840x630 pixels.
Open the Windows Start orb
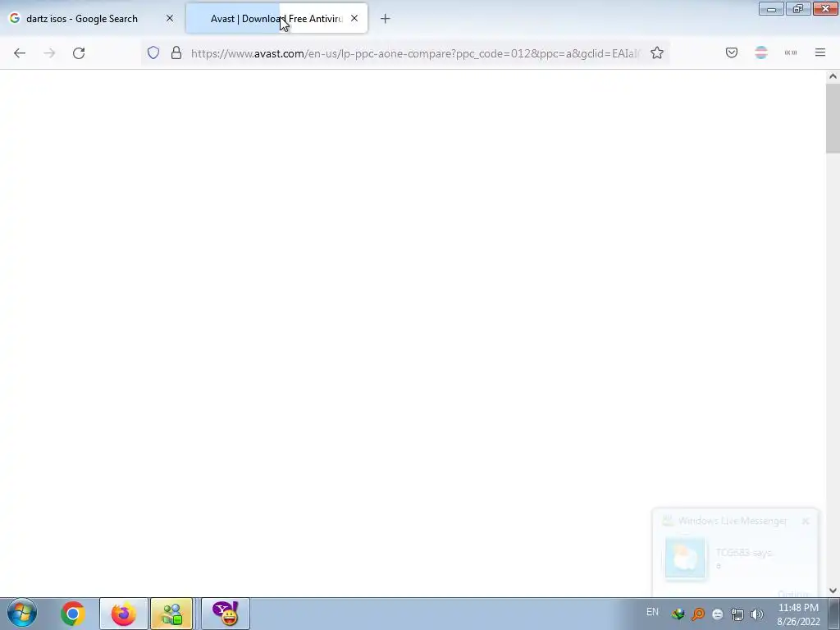pos(22,614)
